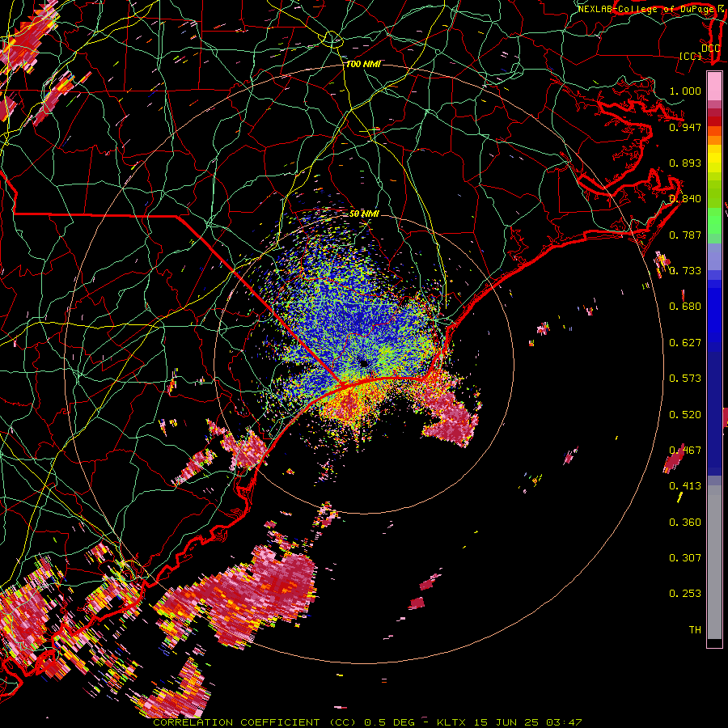Viewport: 728px width, 728px height.
Task: Click the 15 JUN 25 date text
Action: tap(506, 722)
